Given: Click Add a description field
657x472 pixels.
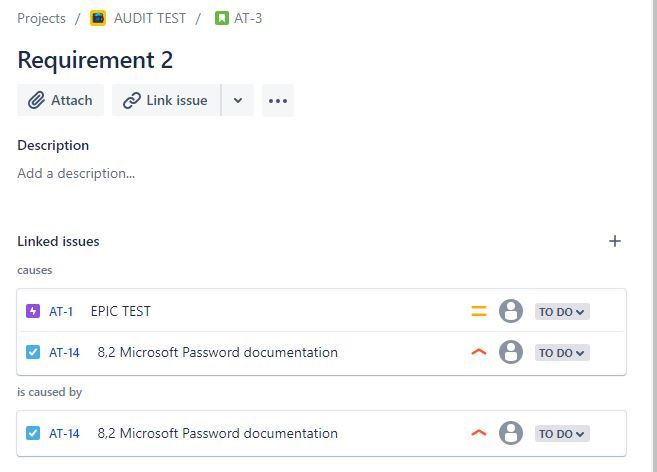Looking at the screenshot, I should 76,173.
